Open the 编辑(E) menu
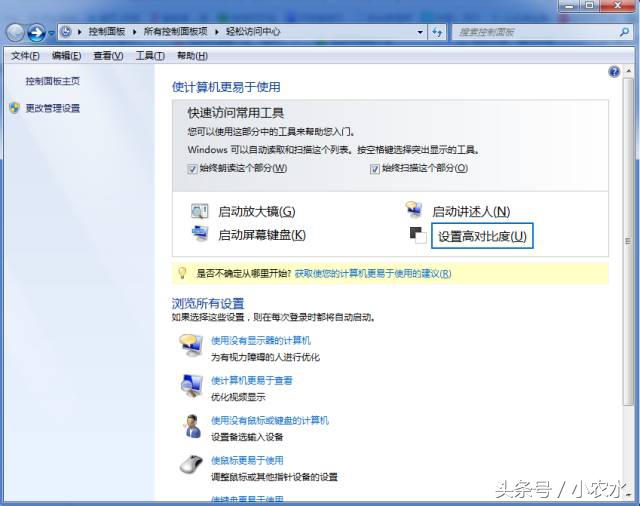 coord(66,56)
